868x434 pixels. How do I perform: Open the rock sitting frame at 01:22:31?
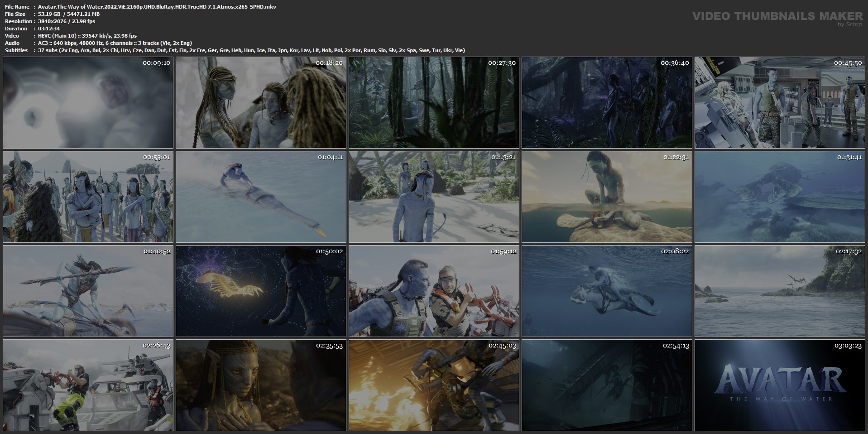[x=607, y=197]
